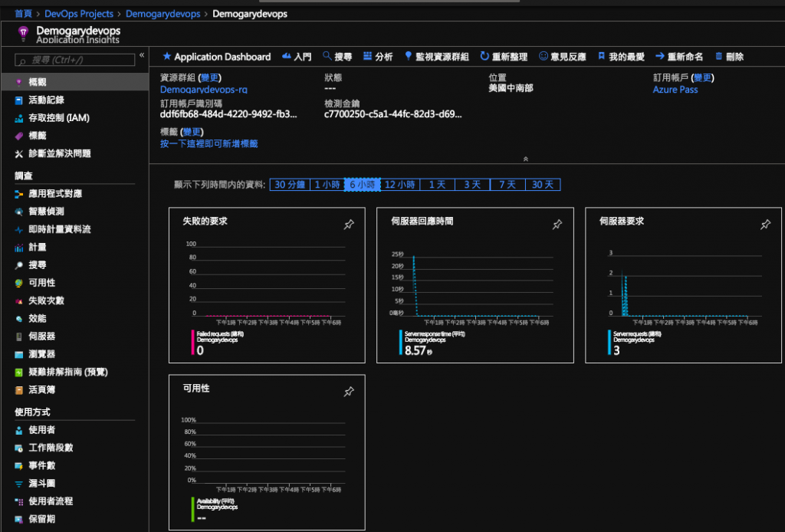The width and height of the screenshot is (785, 532).
Task: Click the 即時計量資料流 pulse icon
Action: (x=18, y=230)
